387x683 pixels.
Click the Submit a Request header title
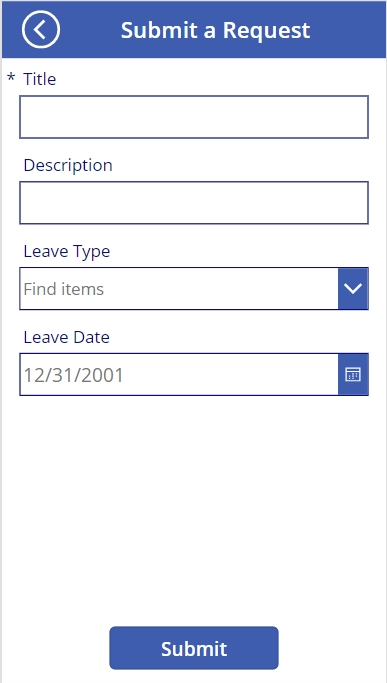(215, 30)
